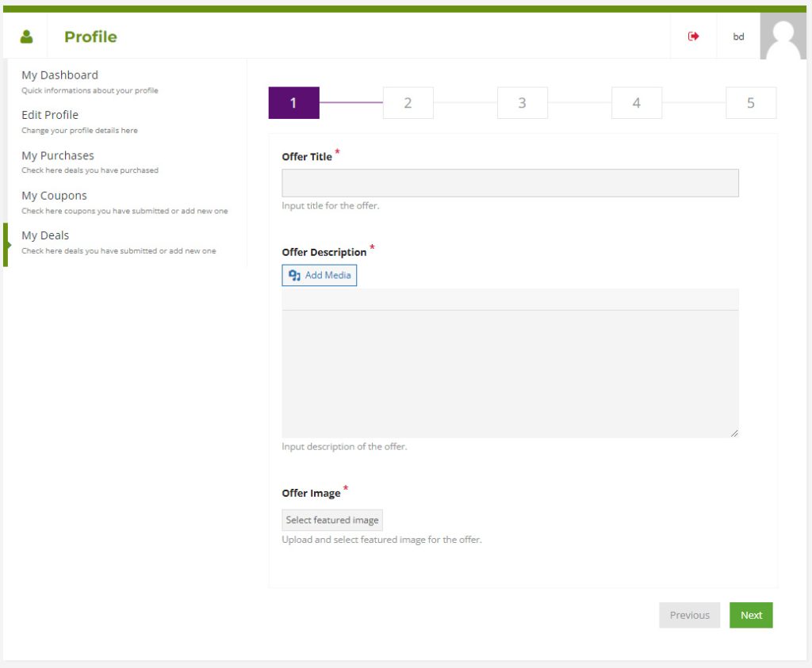Click the bd username link
The image size is (812, 668).
(738, 36)
